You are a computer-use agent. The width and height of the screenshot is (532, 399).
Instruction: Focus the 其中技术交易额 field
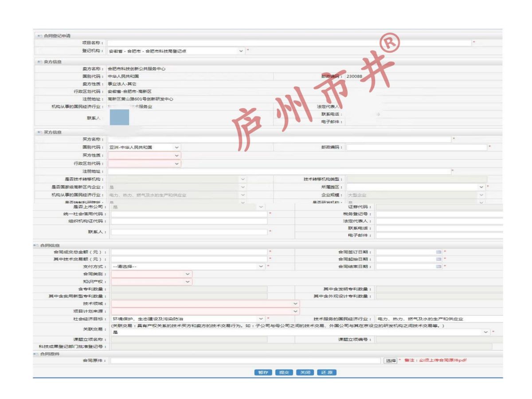pos(189,259)
